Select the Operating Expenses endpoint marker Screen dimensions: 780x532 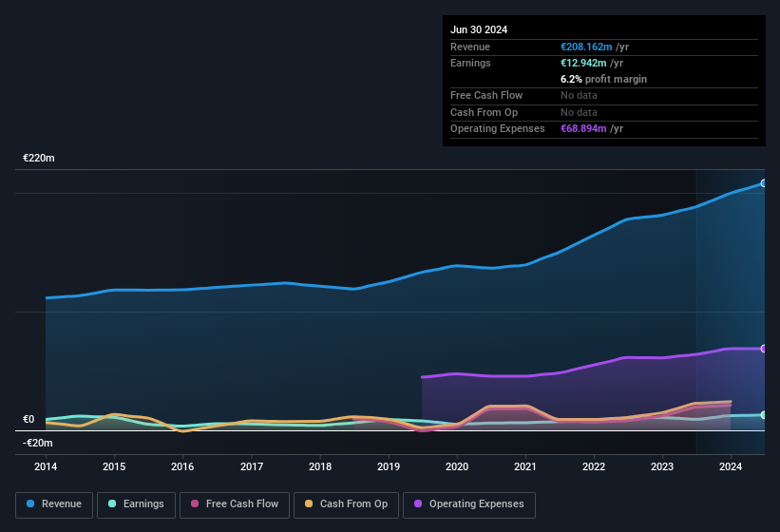(764, 349)
